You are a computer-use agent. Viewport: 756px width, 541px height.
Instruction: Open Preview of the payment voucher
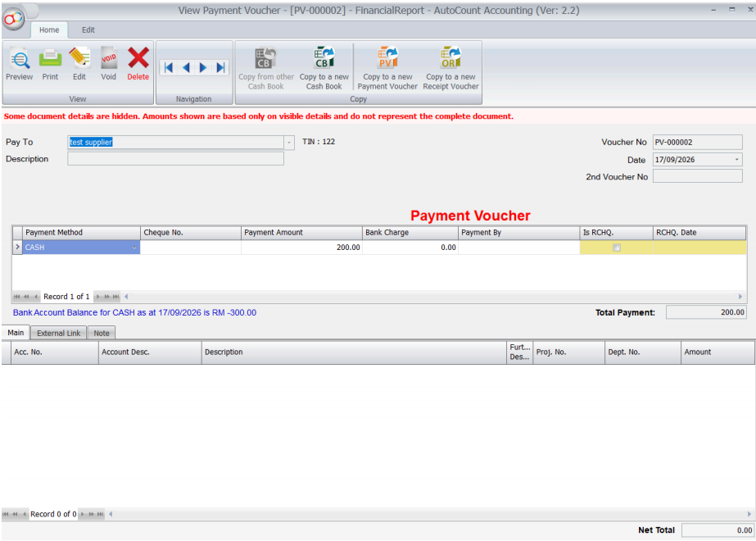20,64
